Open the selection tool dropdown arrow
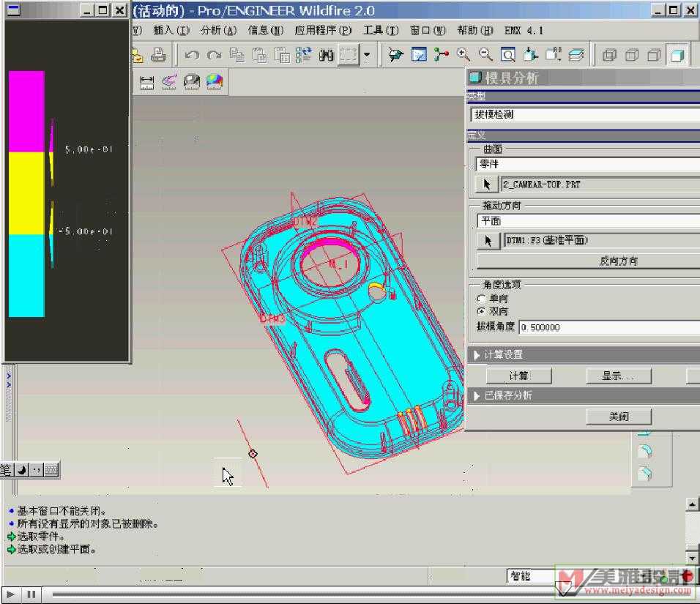The height and width of the screenshot is (604, 700). 367,55
